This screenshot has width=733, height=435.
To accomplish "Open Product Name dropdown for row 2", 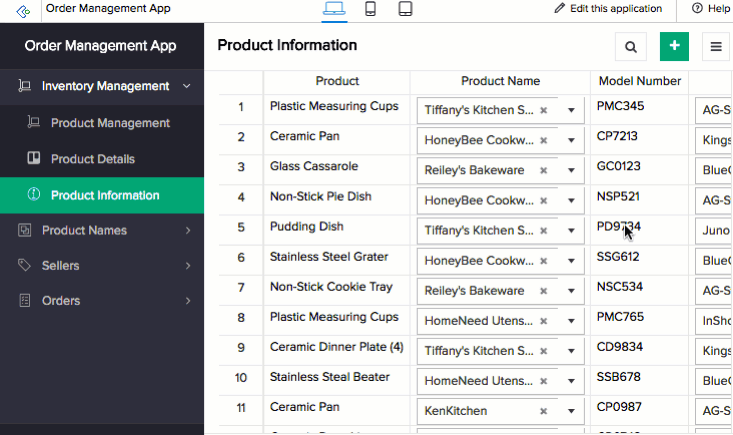I will (x=572, y=140).
